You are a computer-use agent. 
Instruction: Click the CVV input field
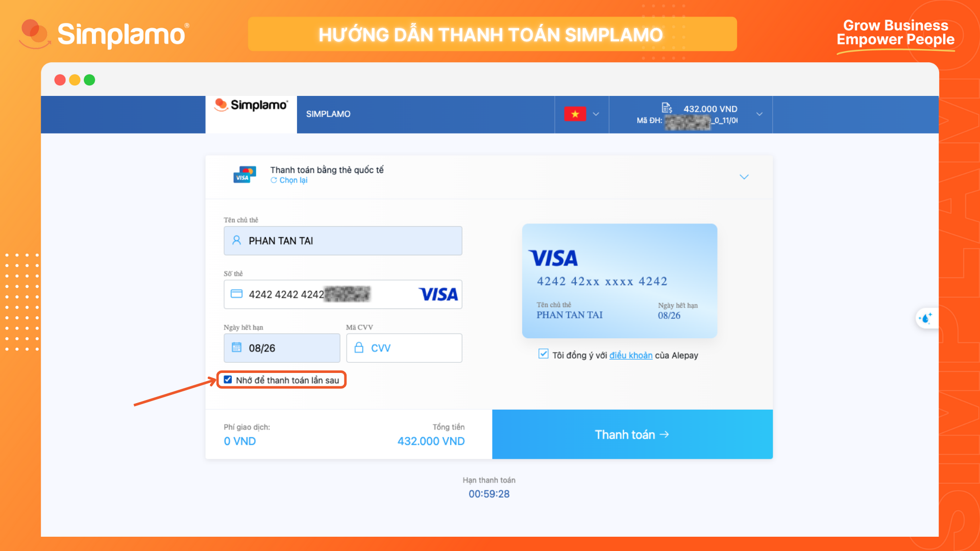click(x=404, y=348)
